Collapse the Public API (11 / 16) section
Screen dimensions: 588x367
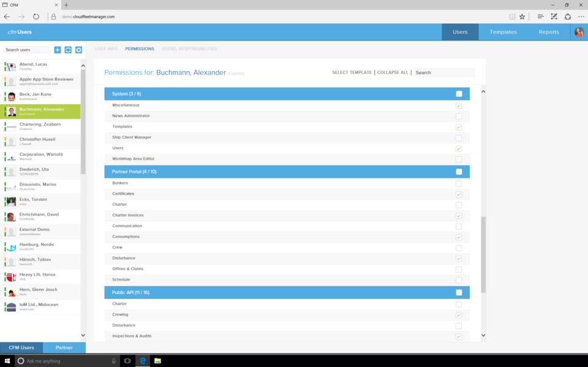[130, 292]
